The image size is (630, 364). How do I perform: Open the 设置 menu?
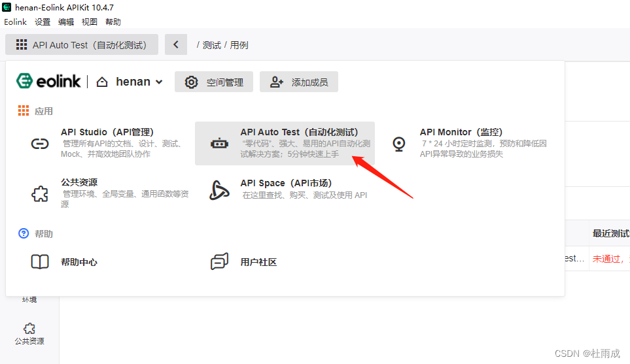tap(43, 22)
